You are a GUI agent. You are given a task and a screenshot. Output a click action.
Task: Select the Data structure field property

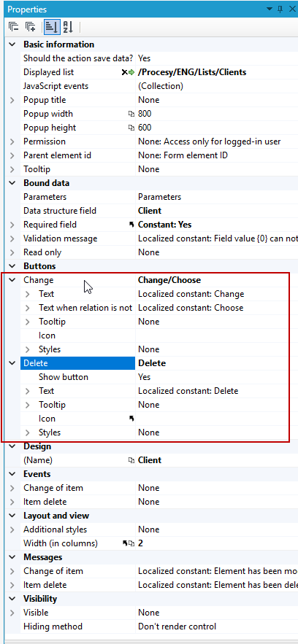[60, 211]
